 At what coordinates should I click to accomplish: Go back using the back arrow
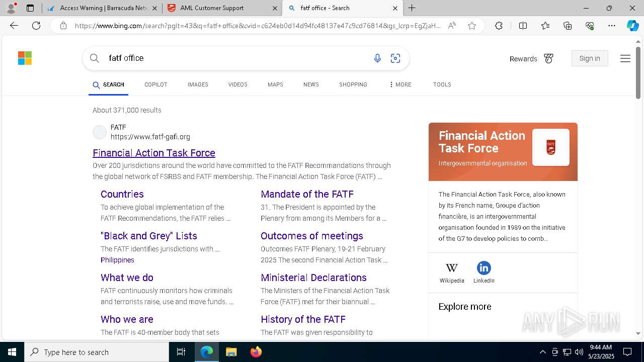[14, 26]
